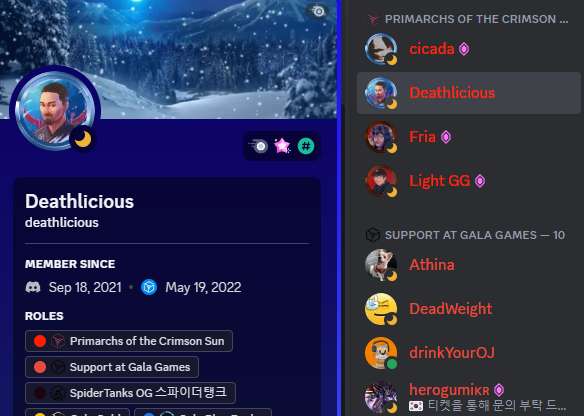The width and height of the screenshot is (584, 416).
Task: Select the Support at Gala Games role
Action: tap(112, 367)
